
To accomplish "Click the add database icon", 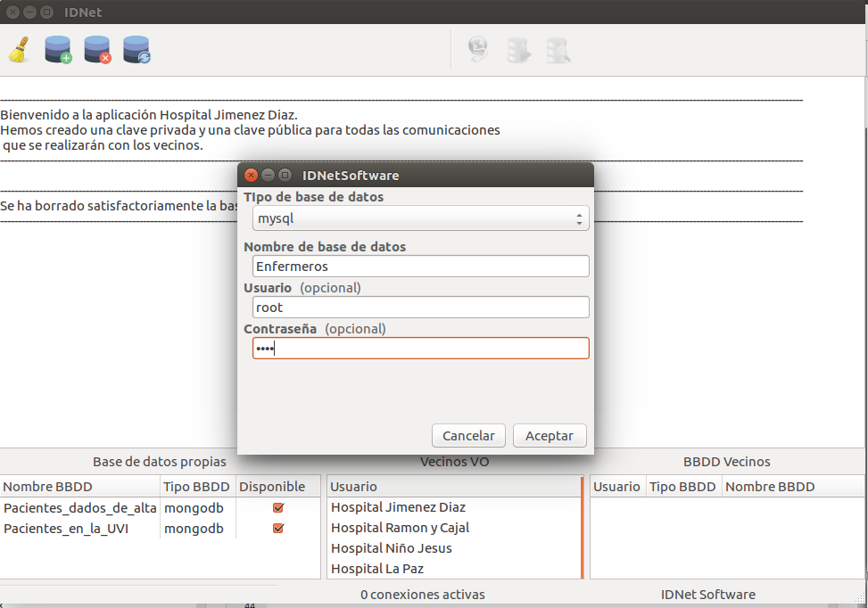I will [x=58, y=50].
